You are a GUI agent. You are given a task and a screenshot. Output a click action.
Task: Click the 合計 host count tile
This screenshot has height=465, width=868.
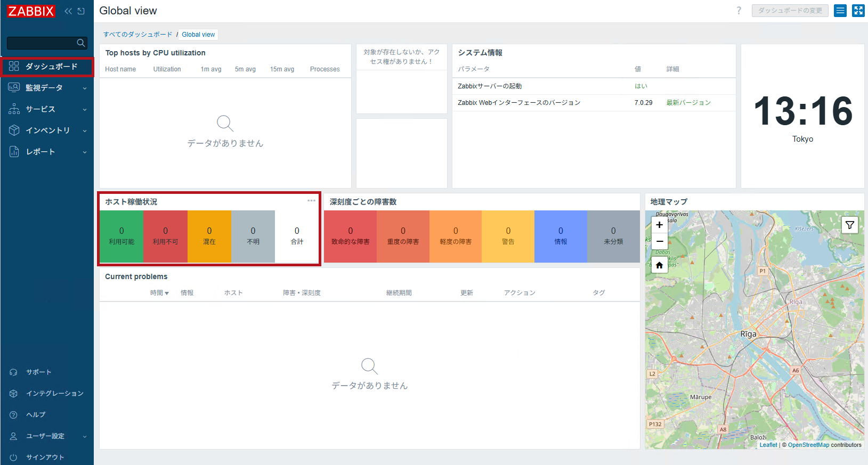coord(297,236)
